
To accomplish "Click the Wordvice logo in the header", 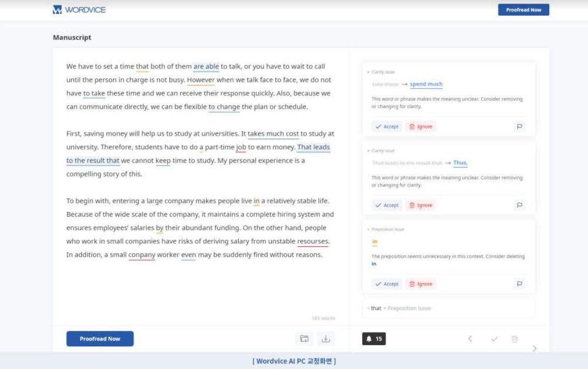I will pyautogui.click(x=79, y=9).
